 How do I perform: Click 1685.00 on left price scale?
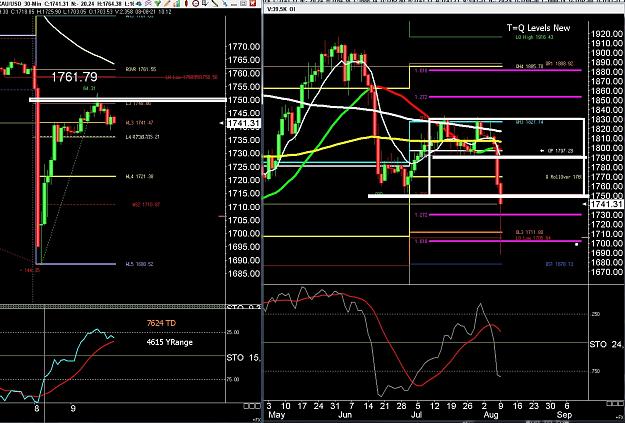point(244,273)
